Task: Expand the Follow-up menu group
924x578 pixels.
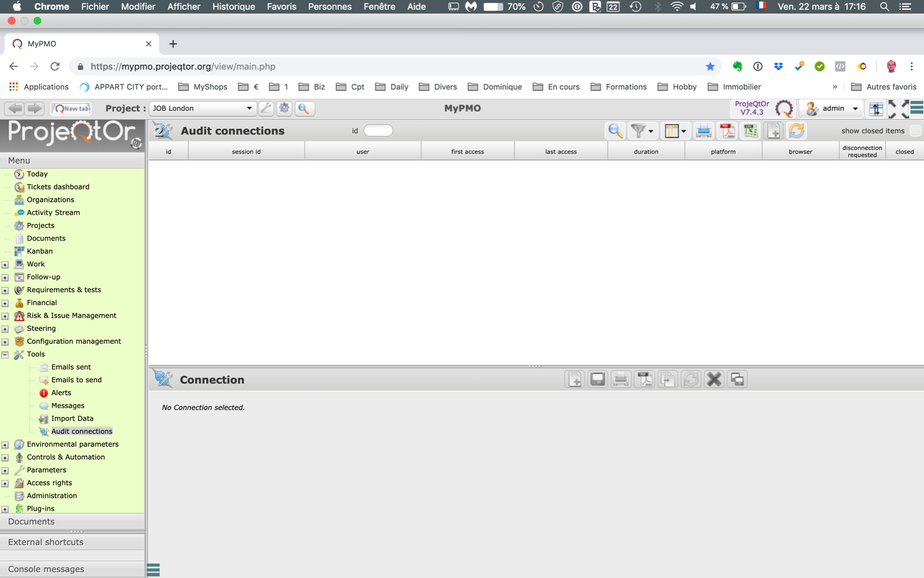Action: [5, 277]
